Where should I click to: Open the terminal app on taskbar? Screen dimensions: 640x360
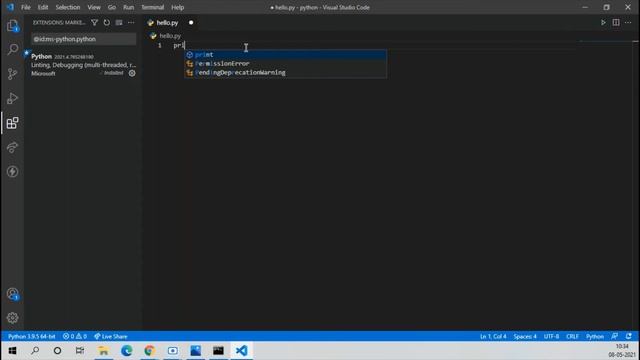pos(218,351)
